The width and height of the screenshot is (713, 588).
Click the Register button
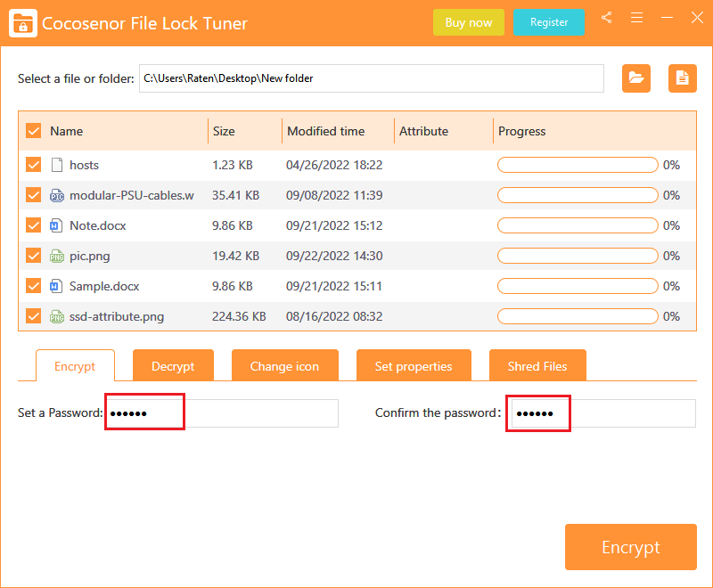pyautogui.click(x=549, y=22)
